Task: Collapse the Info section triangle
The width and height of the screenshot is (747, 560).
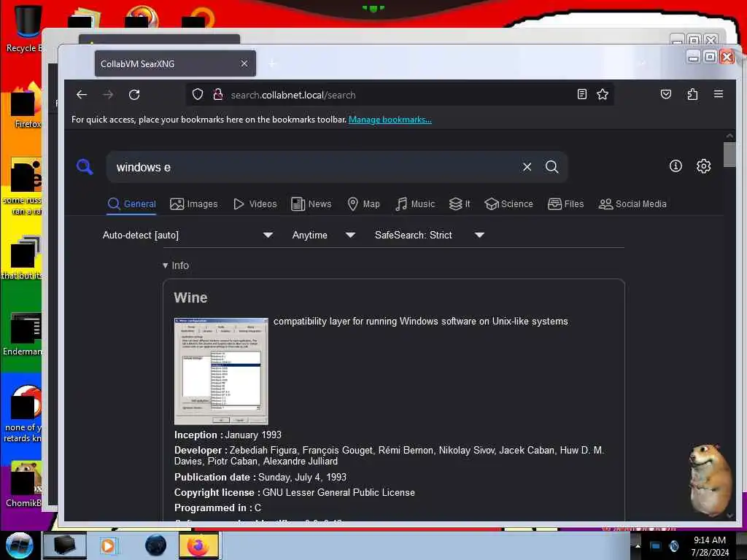Action: (166, 265)
